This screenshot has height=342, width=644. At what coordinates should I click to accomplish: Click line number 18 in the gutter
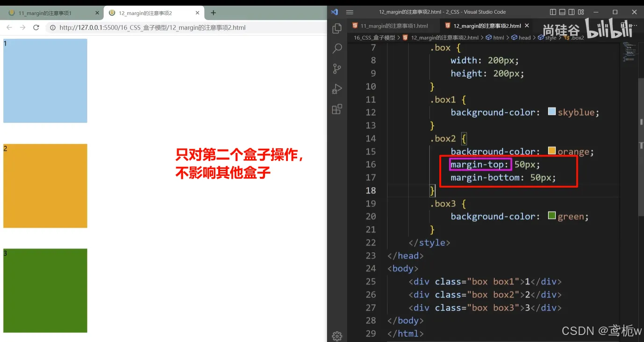click(x=371, y=190)
